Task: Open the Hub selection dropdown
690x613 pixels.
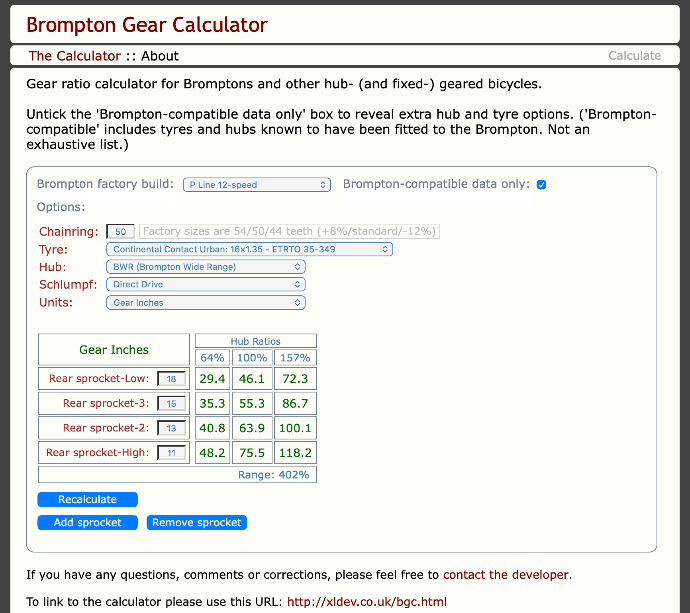Action: (206, 267)
